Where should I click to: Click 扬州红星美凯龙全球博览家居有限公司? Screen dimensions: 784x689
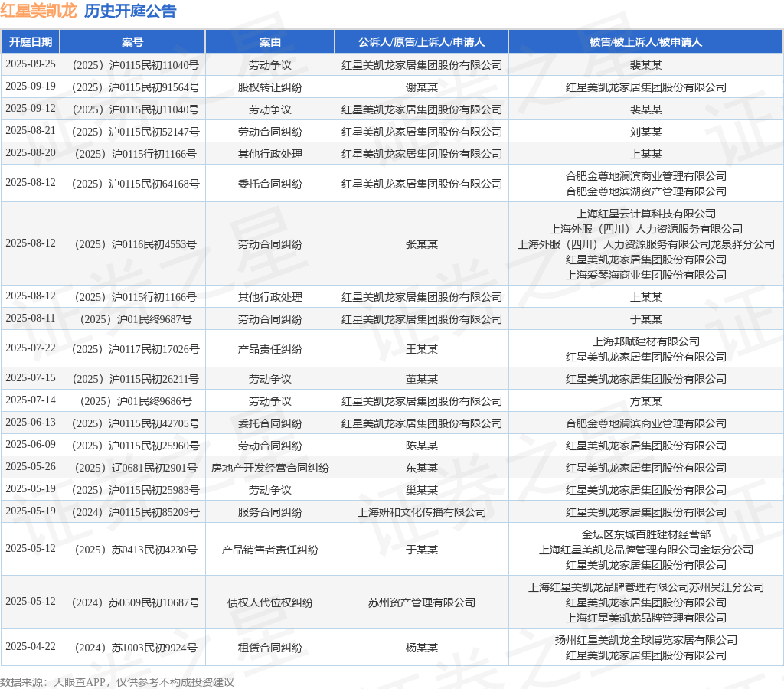645,641
